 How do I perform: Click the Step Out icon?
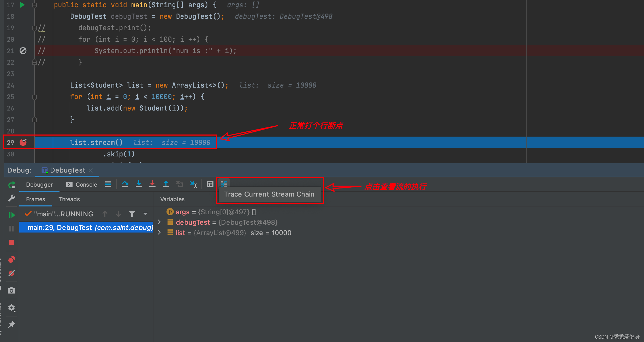pyautogui.click(x=166, y=184)
